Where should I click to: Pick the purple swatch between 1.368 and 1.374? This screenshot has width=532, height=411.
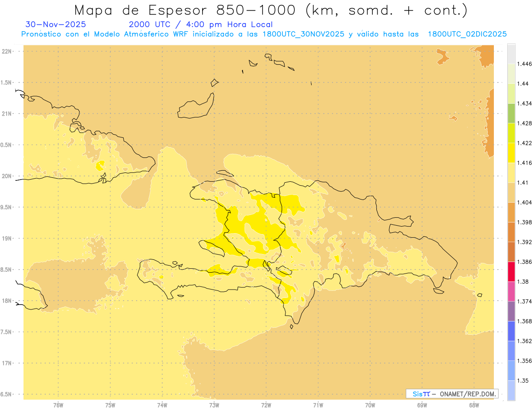[511, 311]
